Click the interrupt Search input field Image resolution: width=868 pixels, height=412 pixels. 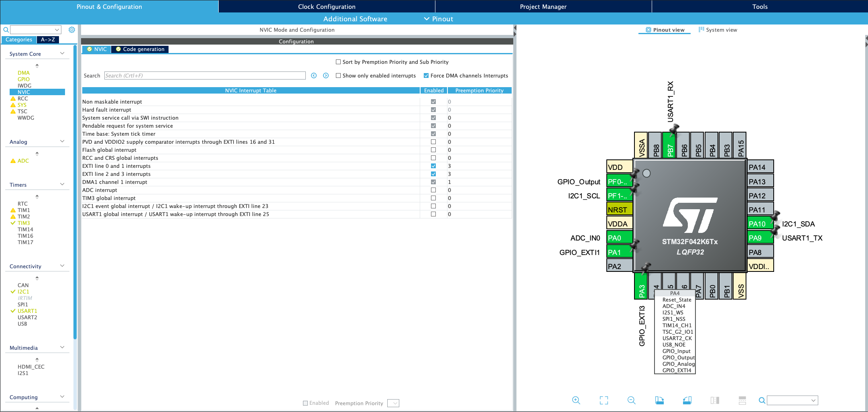(x=205, y=75)
